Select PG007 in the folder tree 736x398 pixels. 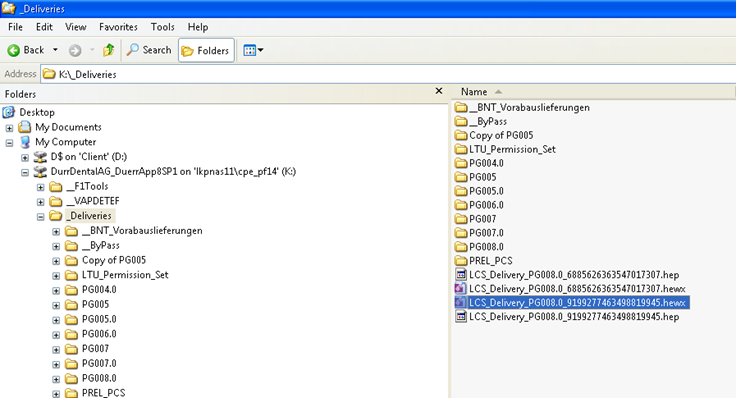(x=95, y=349)
